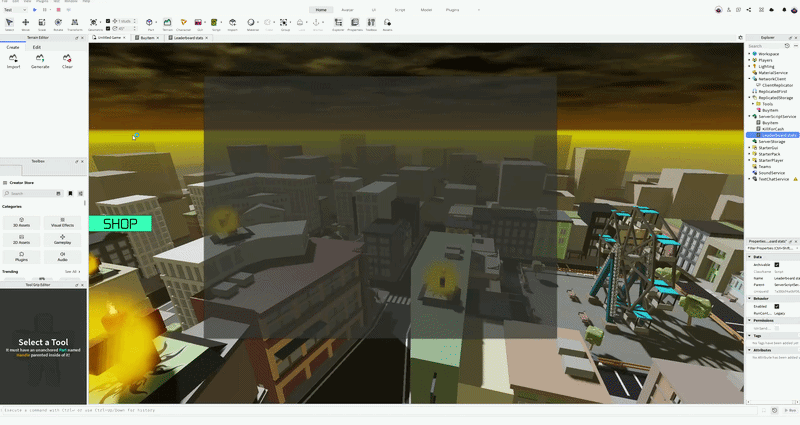Image resolution: width=800 pixels, height=425 pixels.
Task: Toggle rotation snap checkbox
Action: [108, 29]
